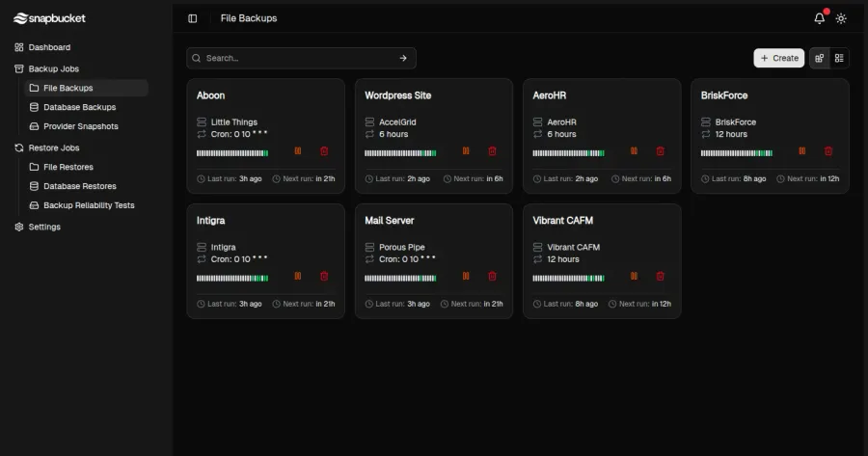
Task: Select File Backups in sidebar
Action: 87,88
